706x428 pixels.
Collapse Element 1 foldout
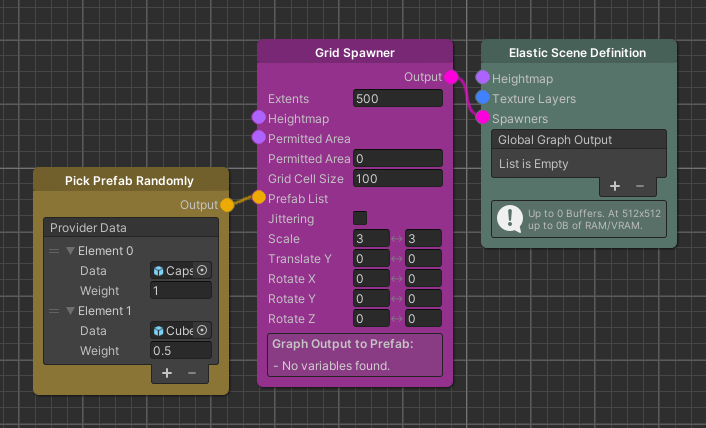70,311
